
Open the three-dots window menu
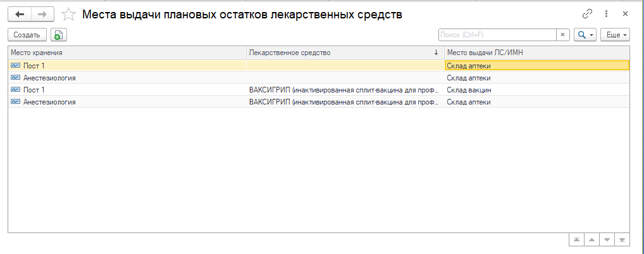pos(606,13)
